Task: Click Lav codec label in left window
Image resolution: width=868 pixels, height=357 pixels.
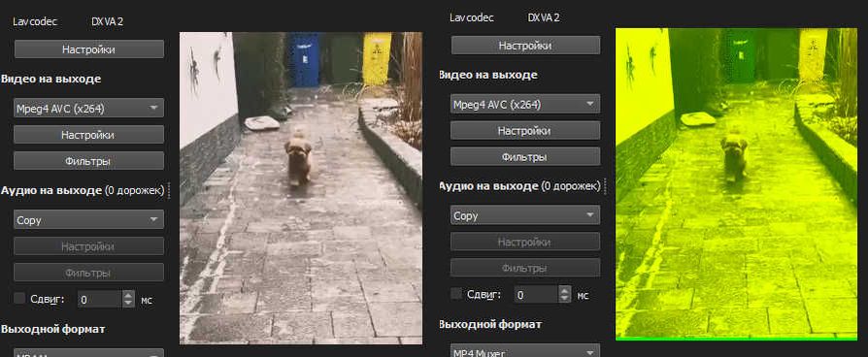Action: pyautogui.click(x=35, y=21)
